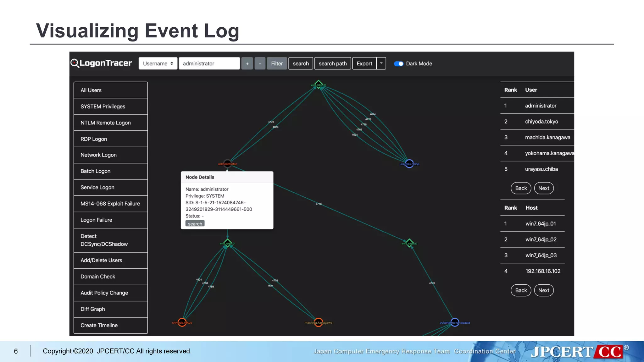The image size is (644, 362).
Task: Click the administrator search input field
Action: (x=209, y=63)
